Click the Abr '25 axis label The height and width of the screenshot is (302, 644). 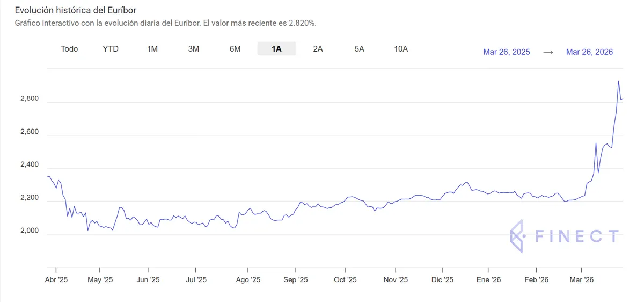pos(56,280)
